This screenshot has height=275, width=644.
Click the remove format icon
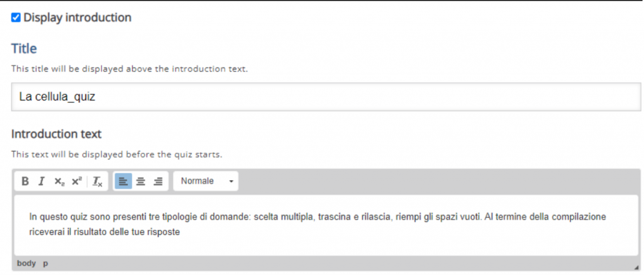pyautogui.click(x=97, y=181)
